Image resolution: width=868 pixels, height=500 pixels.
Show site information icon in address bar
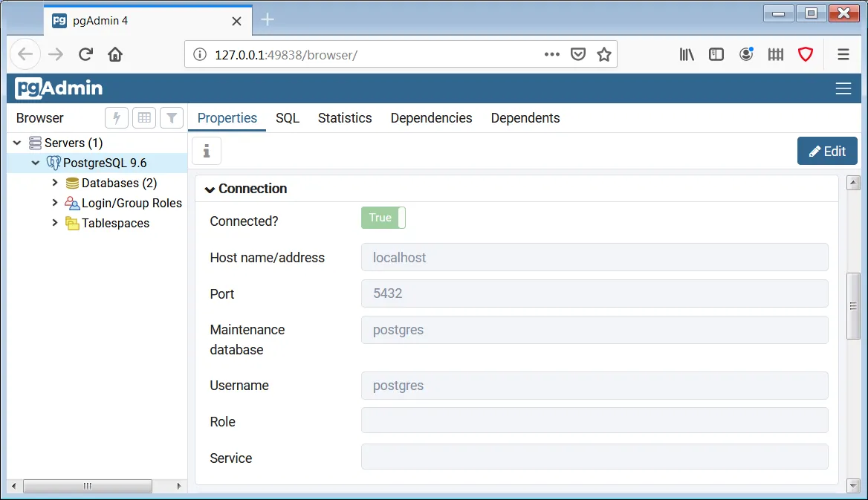[200, 54]
